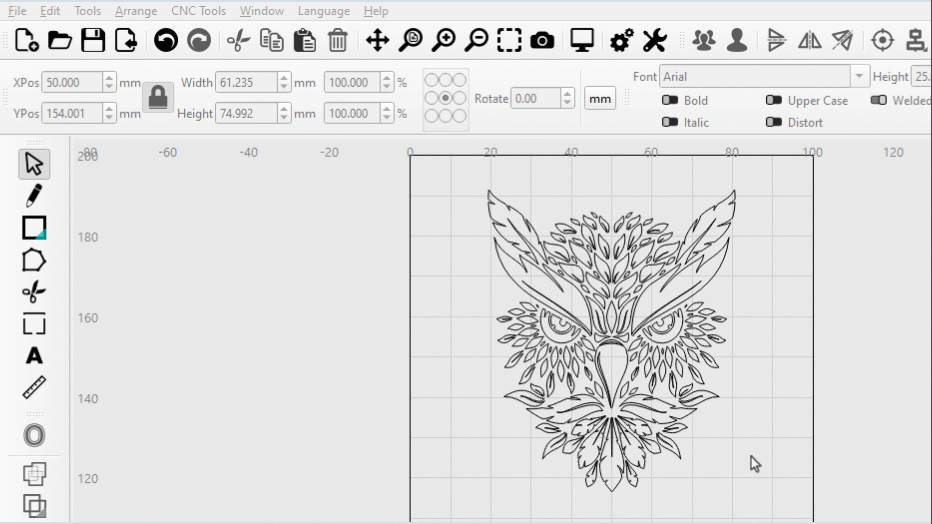Image resolution: width=932 pixels, height=524 pixels.
Task: Open the Preview monitor window
Action: pos(582,40)
